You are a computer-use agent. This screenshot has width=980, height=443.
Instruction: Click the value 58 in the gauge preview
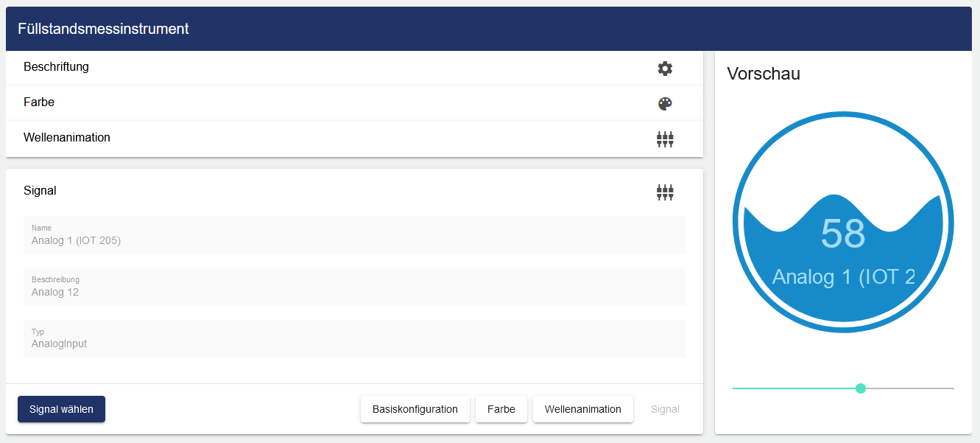[x=843, y=234]
